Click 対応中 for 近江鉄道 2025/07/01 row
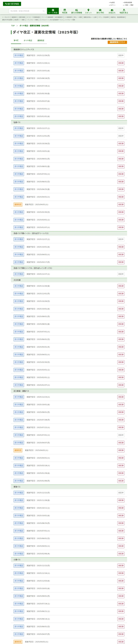The height and width of the screenshot is (644, 138). (121, 435)
